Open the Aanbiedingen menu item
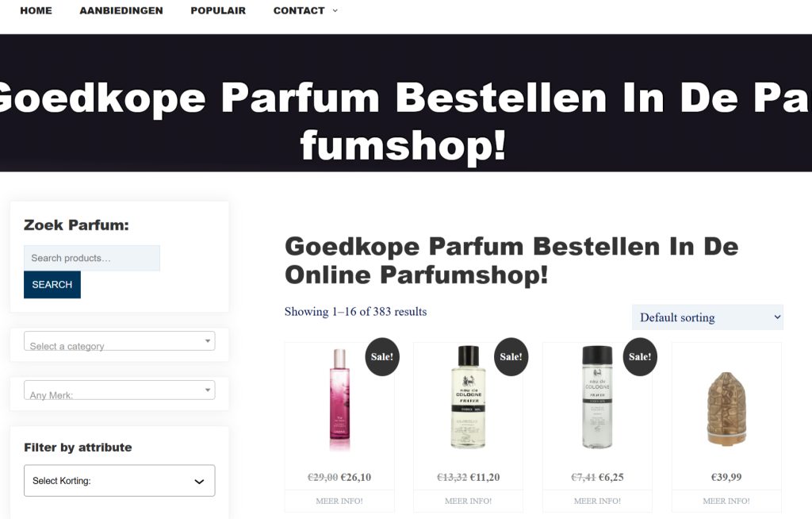This screenshot has height=519, width=812. point(121,10)
